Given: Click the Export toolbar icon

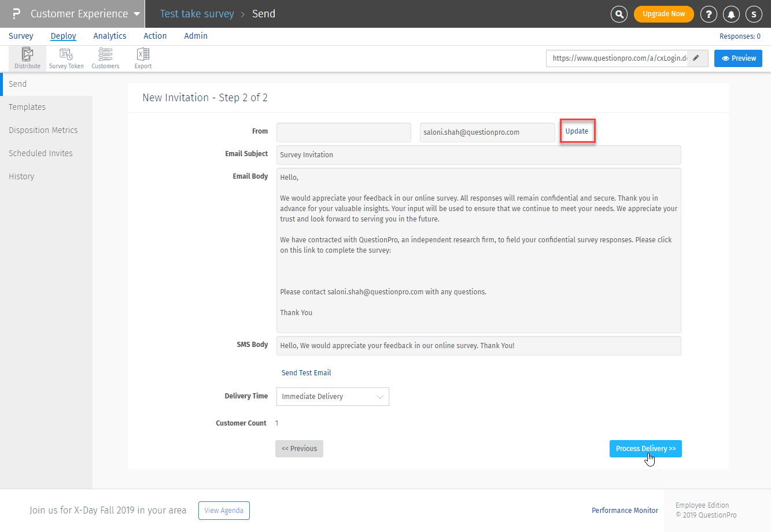Looking at the screenshot, I should [143, 58].
